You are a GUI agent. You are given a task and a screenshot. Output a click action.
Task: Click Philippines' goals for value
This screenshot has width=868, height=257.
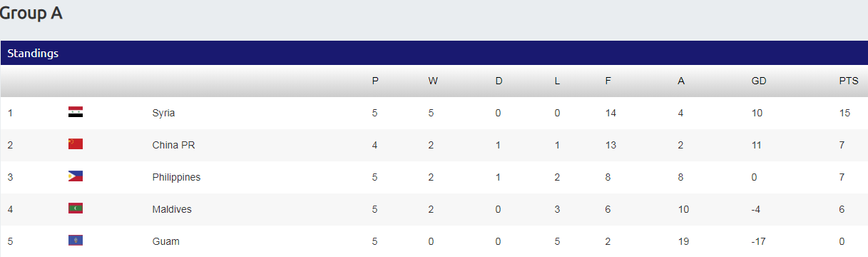coord(608,177)
